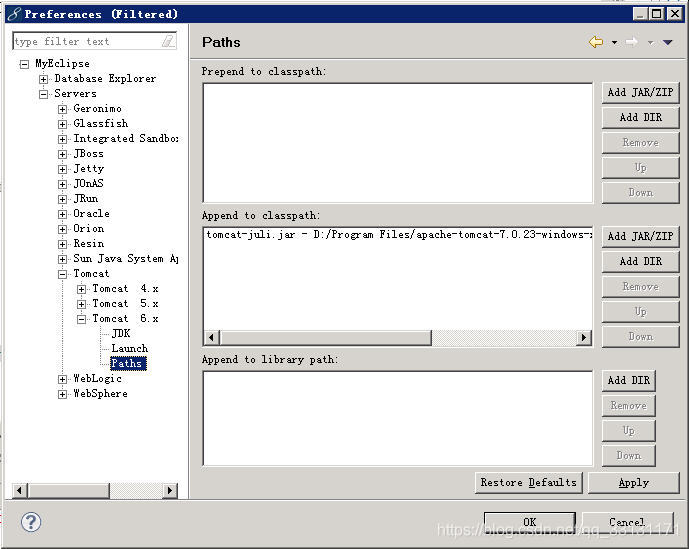The height and width of the screenshot is (549, 689).
Task: Select the tomcat-juli.jar classpath entry
Action: [x=398, y=235]
